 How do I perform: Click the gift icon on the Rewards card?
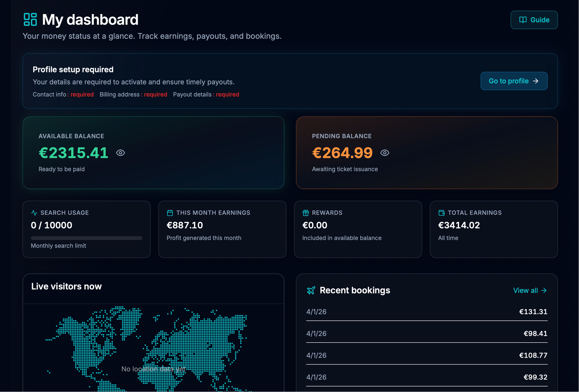[x=306, y=213]
